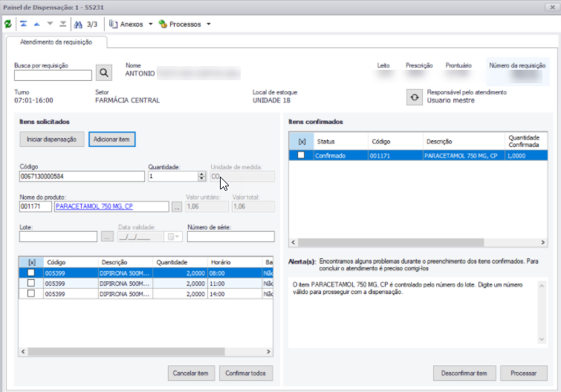561x392 pixels.
Task: Click the Lote input field
Action: click(58, 237)
